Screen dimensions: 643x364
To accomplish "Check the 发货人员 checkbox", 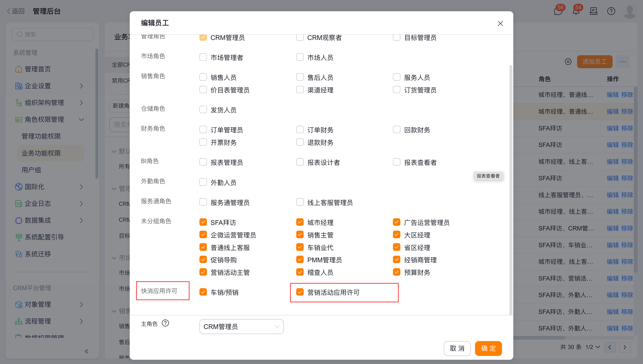I will pyautogui.click(x=203, y=110).
